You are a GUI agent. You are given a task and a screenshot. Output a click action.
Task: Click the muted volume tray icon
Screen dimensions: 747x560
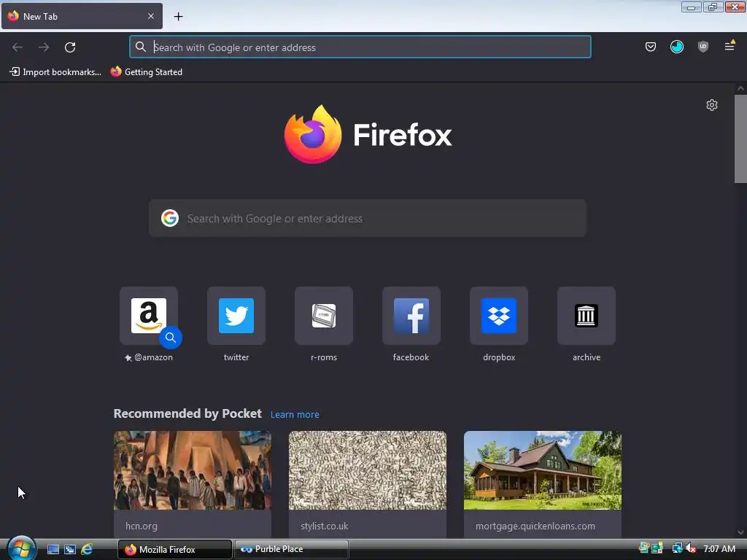(691, 548)
